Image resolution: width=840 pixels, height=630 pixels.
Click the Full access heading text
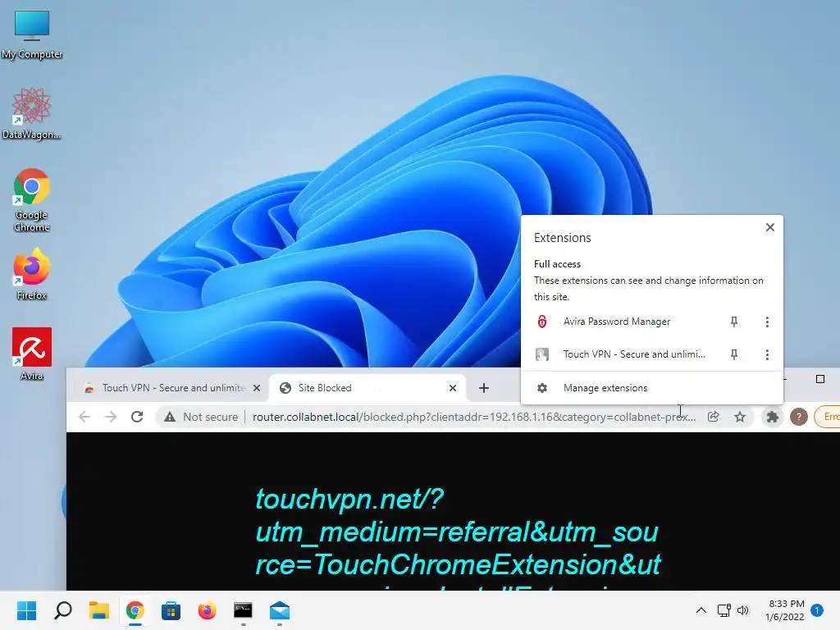557,264
